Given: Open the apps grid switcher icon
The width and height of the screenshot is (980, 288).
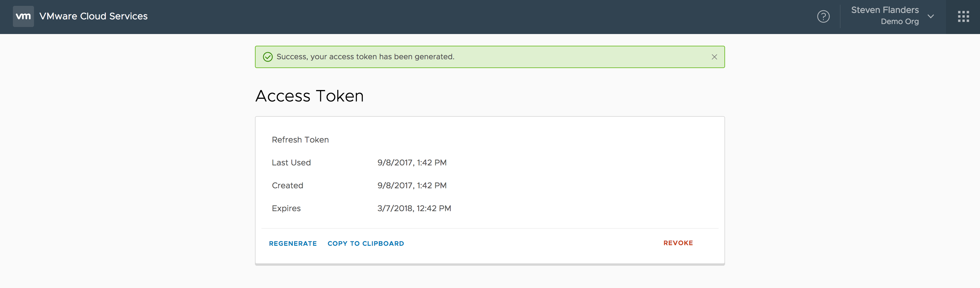Looking at the screenshot, I should [963, 16].
